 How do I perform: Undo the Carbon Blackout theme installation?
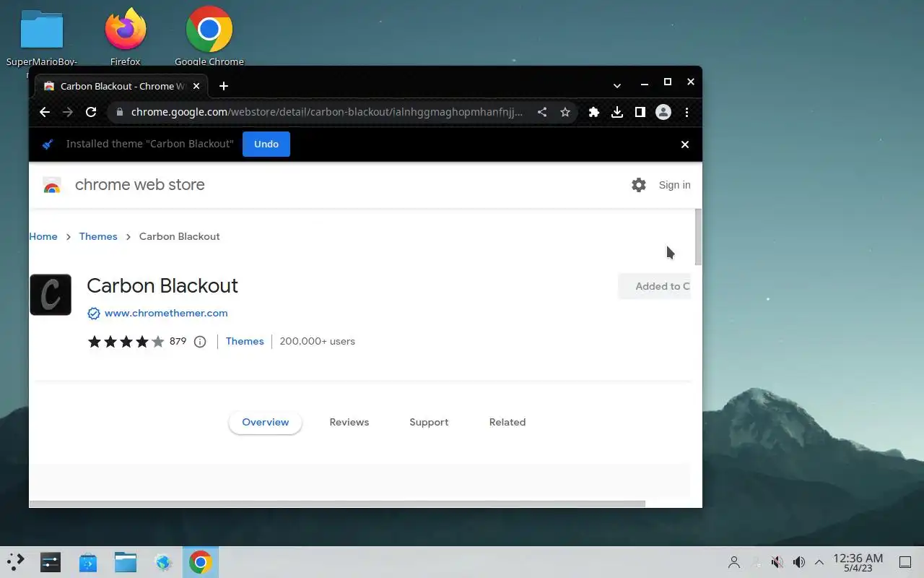(266, 144)
